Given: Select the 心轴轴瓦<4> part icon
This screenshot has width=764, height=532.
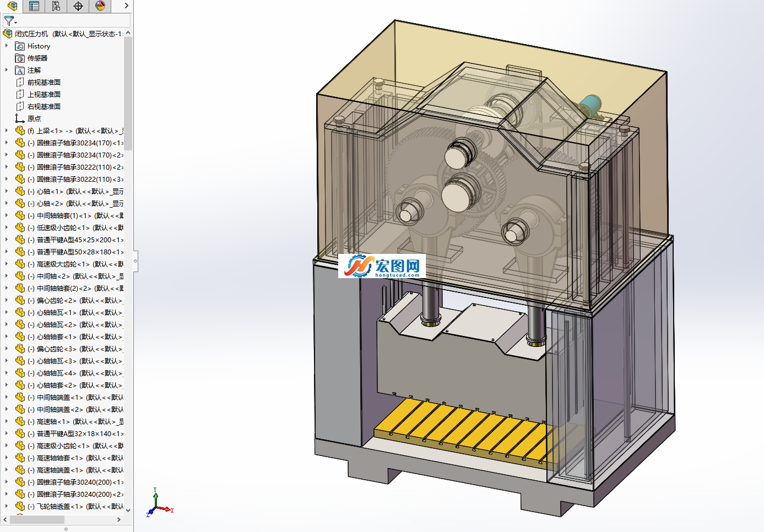Looking at the screenshot, I should [x=20, y=373].
